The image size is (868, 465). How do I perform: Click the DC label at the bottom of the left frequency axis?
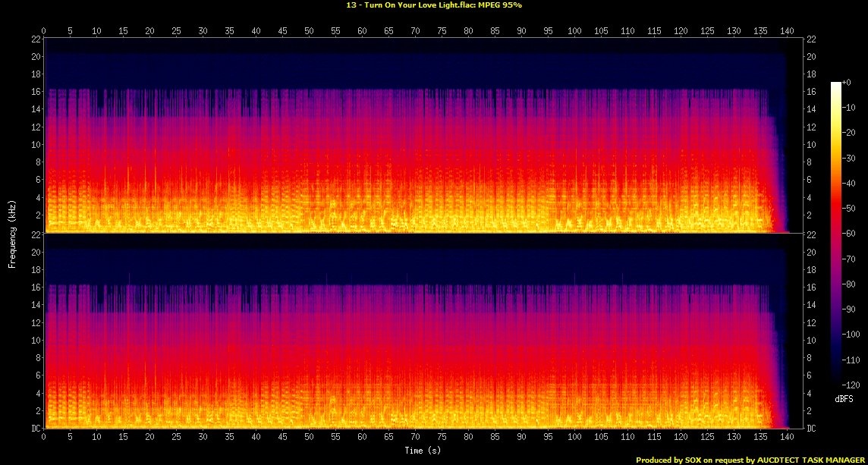35,429
